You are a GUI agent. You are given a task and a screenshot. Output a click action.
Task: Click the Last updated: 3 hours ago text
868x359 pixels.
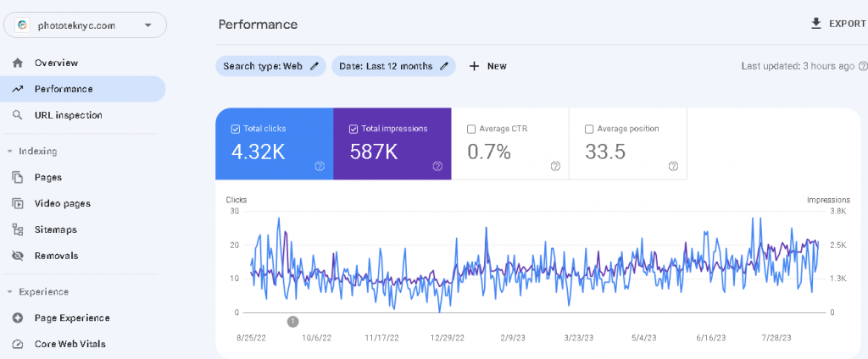coord(798,66)
